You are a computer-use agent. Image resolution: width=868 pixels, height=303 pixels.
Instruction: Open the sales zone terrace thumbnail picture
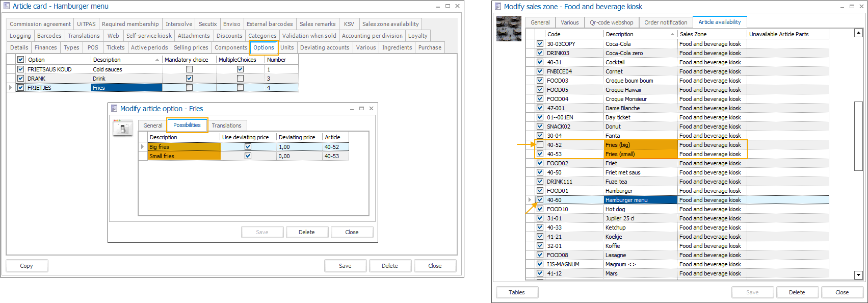tap(509, 29)
